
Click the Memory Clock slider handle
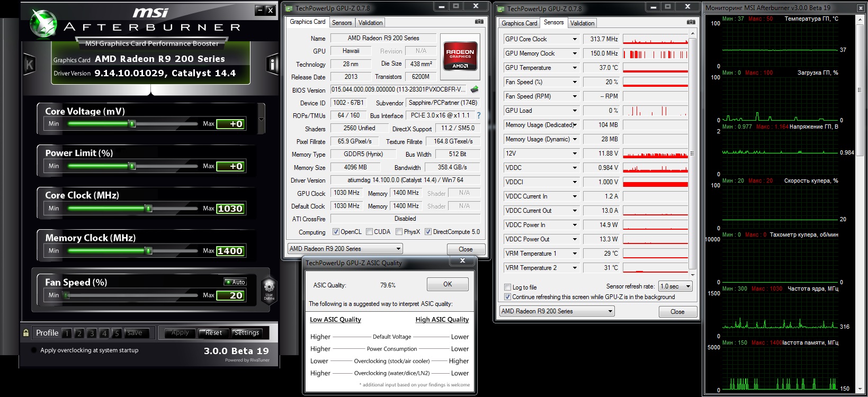click(x=149, y=251)
